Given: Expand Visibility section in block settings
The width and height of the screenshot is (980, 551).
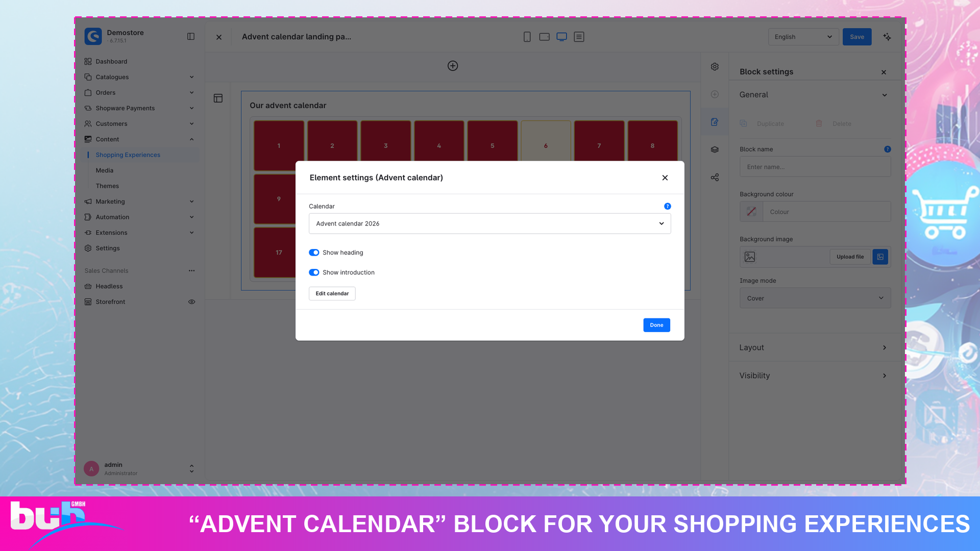Looking at the screenshot, I should tap(815, 375).
